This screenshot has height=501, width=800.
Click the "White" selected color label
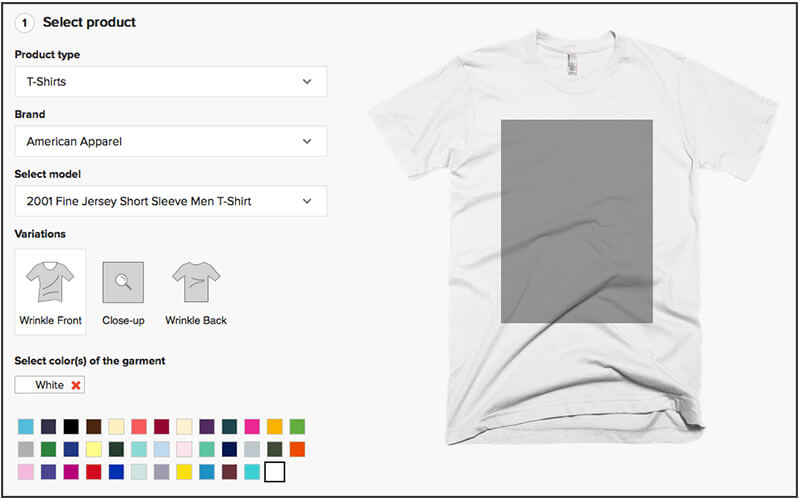(x=49, y=385)
